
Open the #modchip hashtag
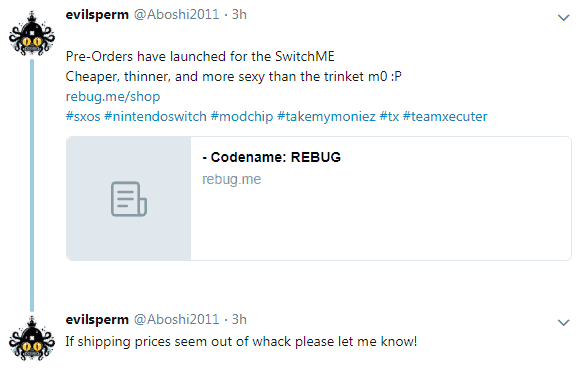click(242, 117)
